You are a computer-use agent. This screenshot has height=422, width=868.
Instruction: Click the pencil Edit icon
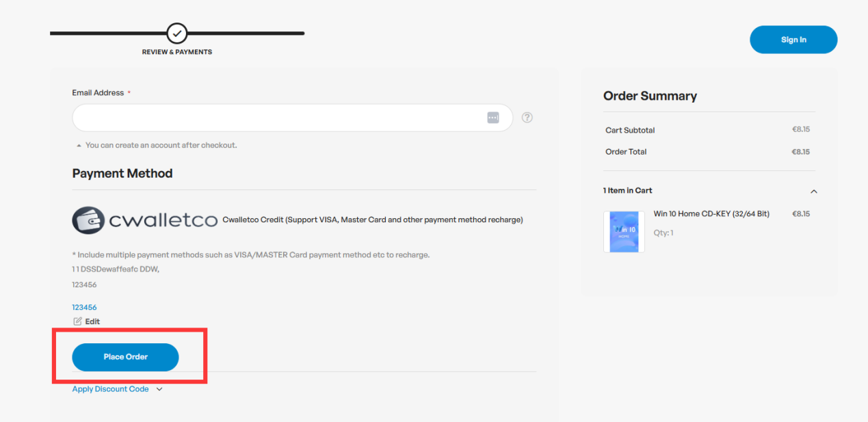pos(77,321)
